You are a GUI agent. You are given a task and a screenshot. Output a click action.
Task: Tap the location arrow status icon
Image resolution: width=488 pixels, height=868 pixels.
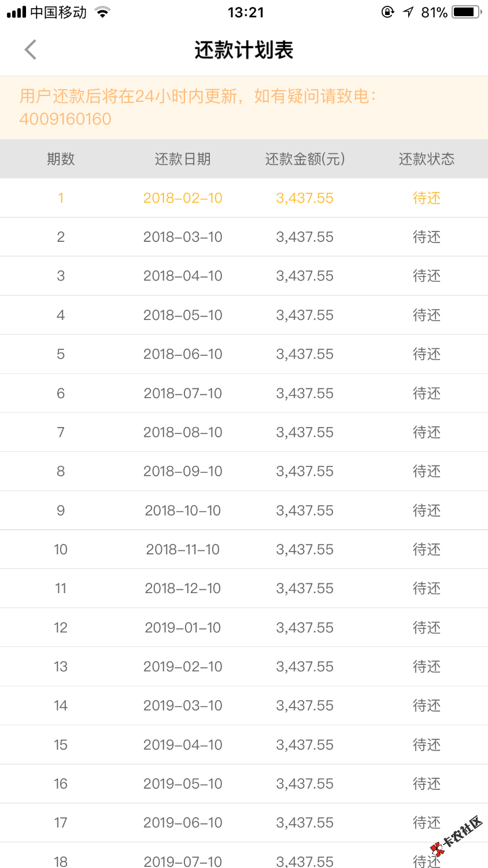click(409, 12)
